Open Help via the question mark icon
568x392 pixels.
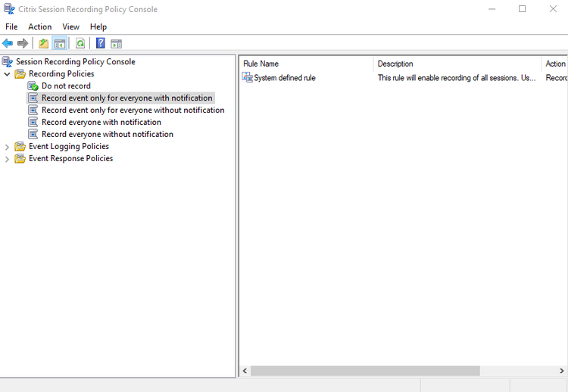(x=100, y=43)
